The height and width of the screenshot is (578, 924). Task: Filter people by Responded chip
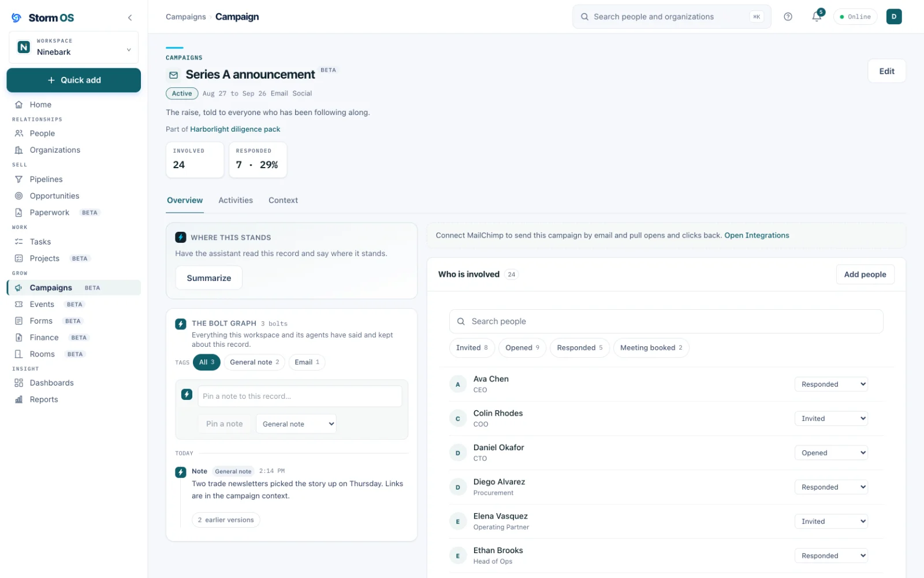click(580, 348)
